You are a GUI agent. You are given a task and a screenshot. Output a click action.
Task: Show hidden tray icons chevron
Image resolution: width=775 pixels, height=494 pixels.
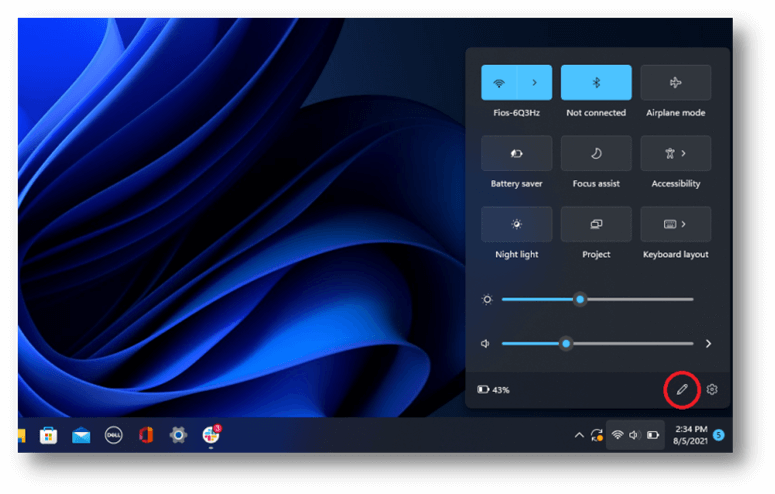point(579,435)
